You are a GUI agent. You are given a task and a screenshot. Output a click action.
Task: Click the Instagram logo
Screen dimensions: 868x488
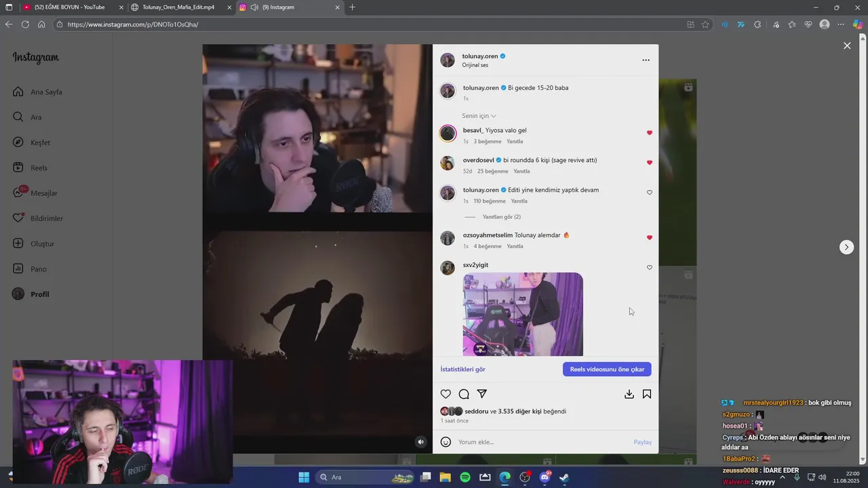coord(36,58)
